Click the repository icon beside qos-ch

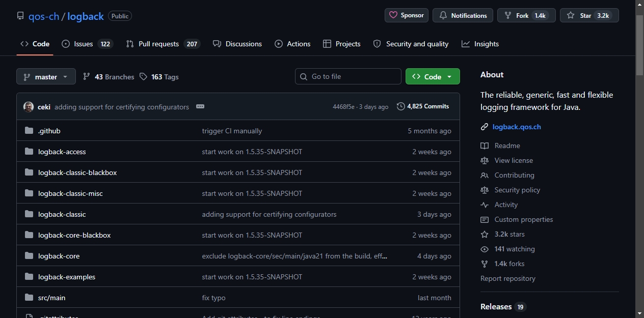coord(20,16)
